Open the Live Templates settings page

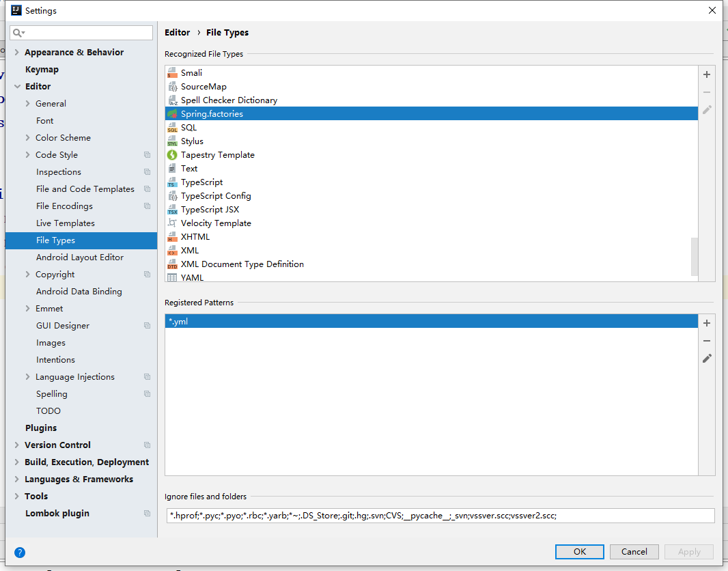[x=66, y=223]
